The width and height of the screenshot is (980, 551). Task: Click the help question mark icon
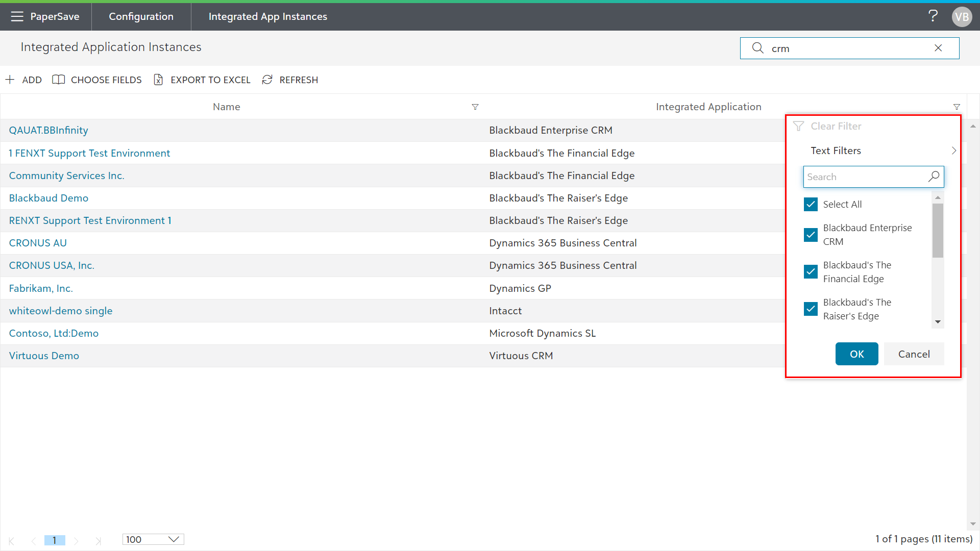coord(933,16)
